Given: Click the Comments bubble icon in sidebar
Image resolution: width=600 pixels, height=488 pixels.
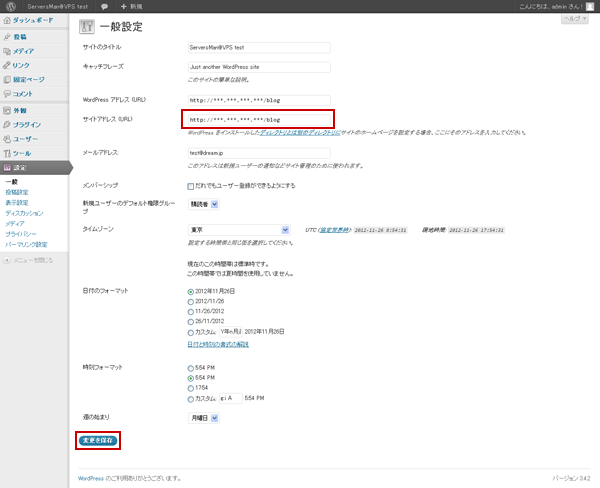Looking at the screenshot, I should [x=7, y=94].
